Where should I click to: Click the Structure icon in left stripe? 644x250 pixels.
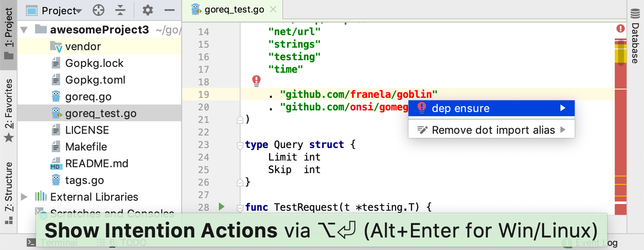click(x=9, y=220)
